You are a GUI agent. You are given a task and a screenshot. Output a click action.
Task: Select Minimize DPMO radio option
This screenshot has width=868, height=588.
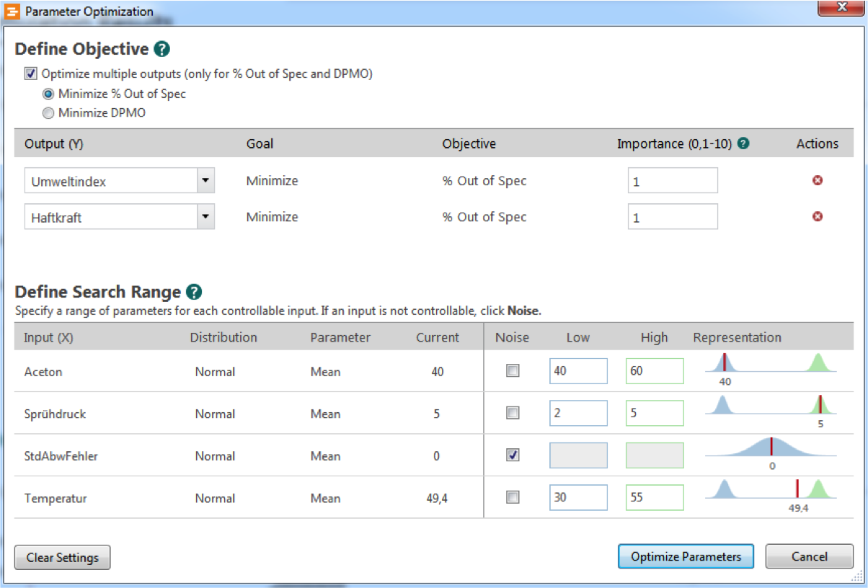[48, 112]
